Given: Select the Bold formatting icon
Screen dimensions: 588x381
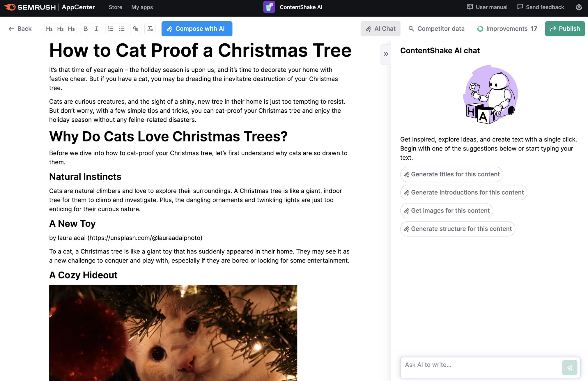Looking at the screenshot, I should (86, 29).
